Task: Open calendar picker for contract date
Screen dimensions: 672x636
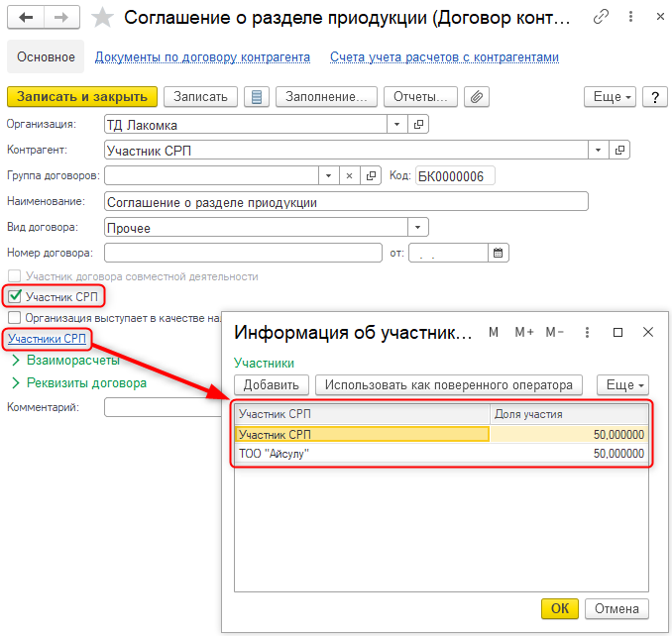Action: pos(499,253)
